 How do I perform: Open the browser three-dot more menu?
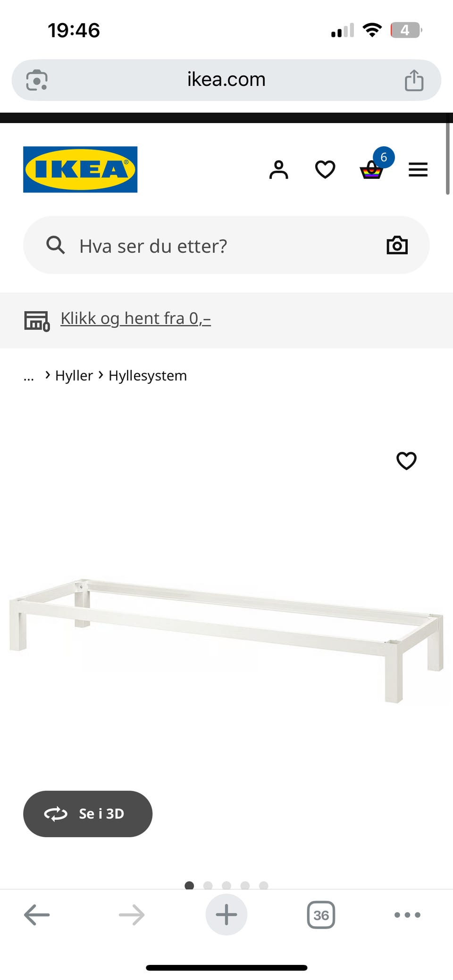407,915
